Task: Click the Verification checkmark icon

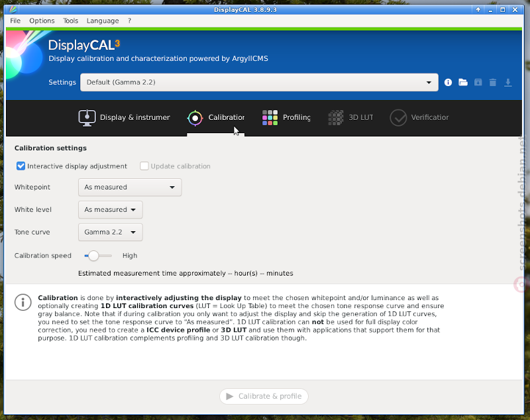Action: 398,118
